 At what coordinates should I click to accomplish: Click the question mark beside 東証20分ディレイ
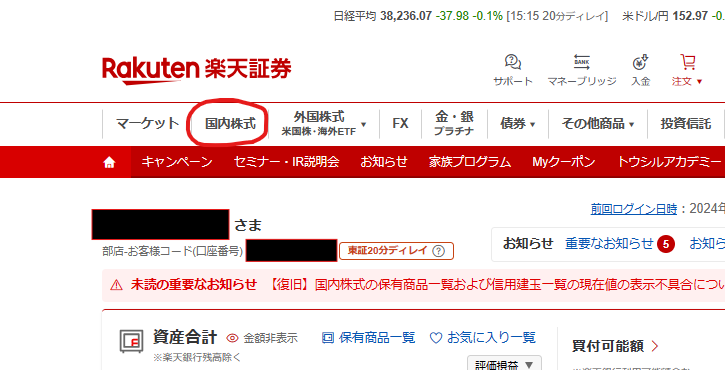coord(438,251)
